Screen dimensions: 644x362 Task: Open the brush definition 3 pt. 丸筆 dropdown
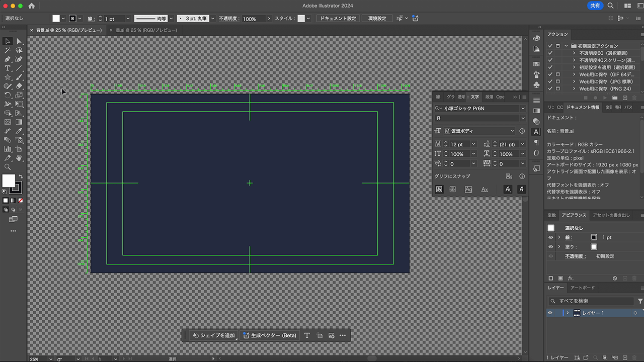[x=212, y=19]
